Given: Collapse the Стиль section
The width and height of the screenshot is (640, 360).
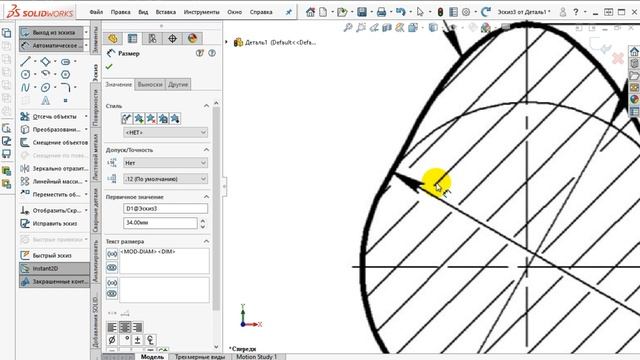Looking at the screenshot, I should (206, 106).
